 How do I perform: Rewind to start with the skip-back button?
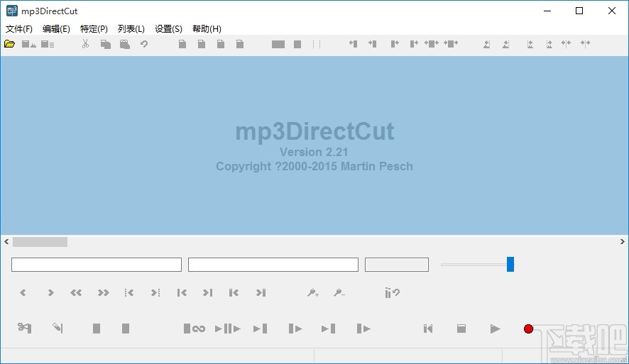tap(428, 329)
